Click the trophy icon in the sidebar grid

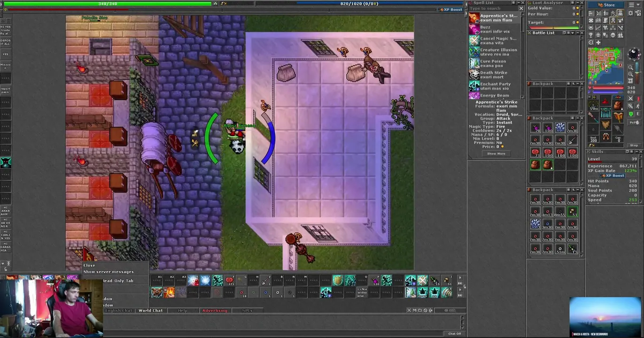[590, 35]
